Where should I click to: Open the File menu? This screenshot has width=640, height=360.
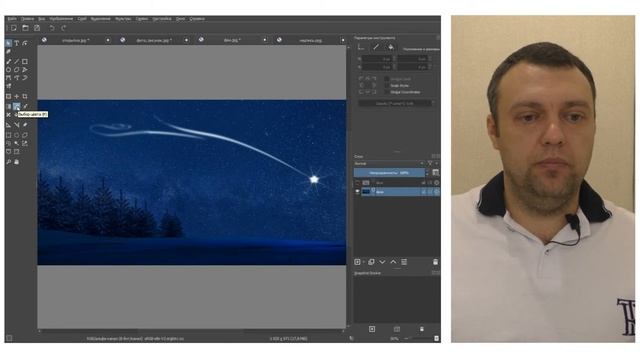[12, 19]
